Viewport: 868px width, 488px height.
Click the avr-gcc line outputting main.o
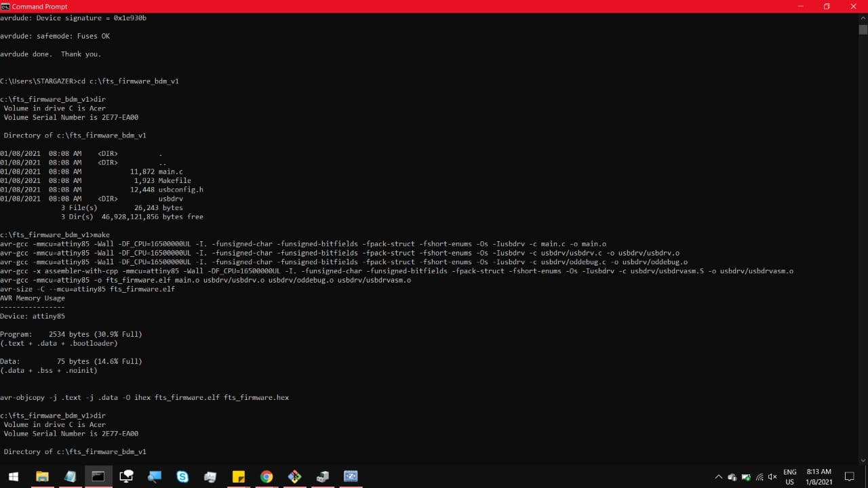pos(303,244)
